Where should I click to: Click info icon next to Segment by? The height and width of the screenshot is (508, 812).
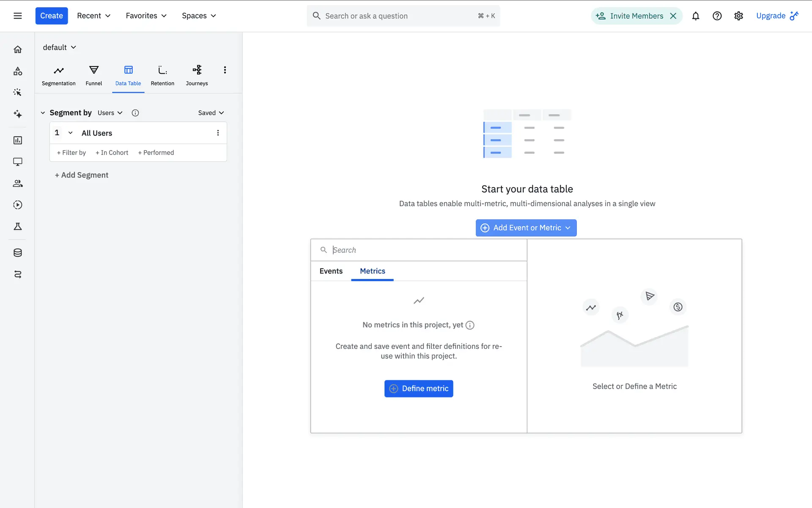pyautogui.click(x=135, y=113)
